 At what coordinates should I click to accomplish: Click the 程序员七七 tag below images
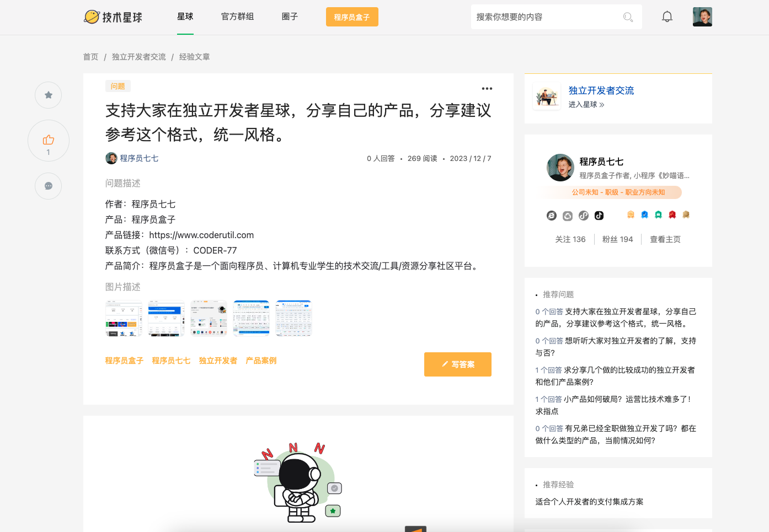171,361
